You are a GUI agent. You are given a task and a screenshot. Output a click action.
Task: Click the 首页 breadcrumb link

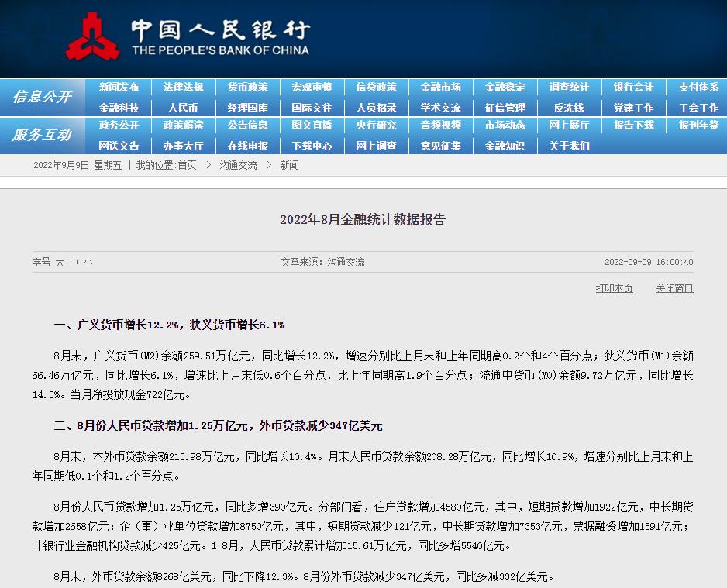point(187,166)
